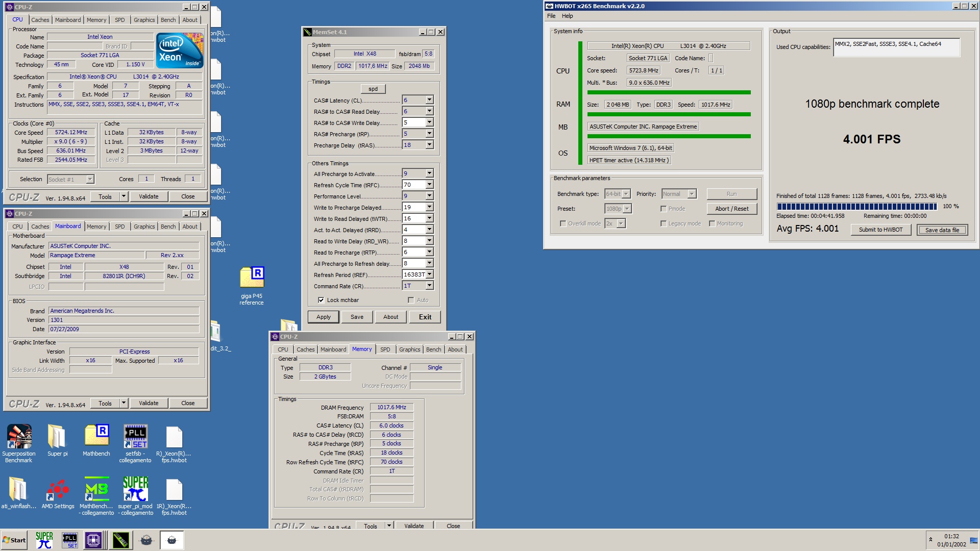Expand Priority Normal dropdown

click(692, 194)
